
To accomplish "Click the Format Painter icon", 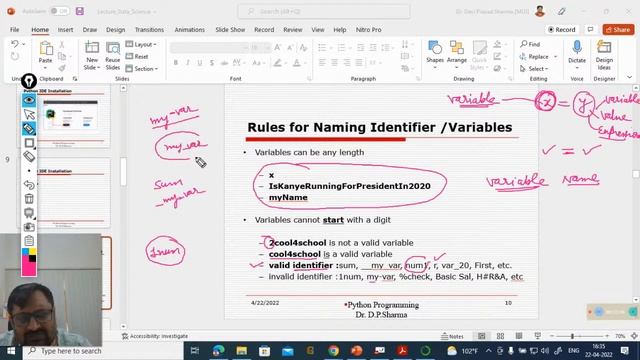I will 62,68.
